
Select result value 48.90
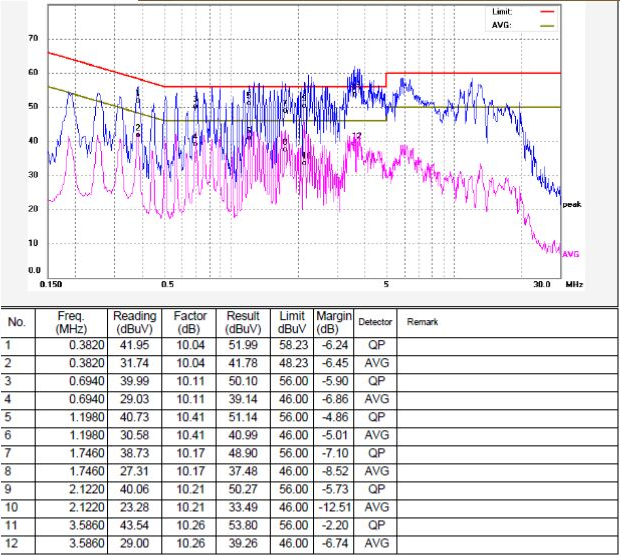(243, 453)
